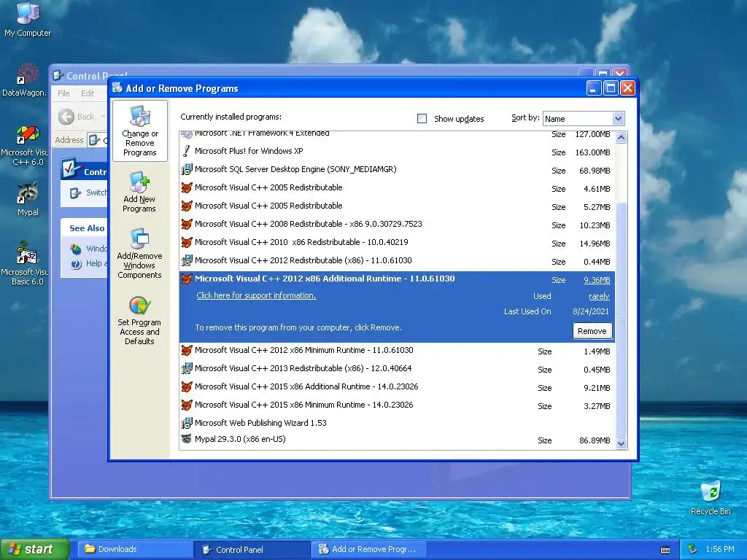Screen dimensions: 747x560
Task: Open Add New Programs sidebar icon
Action: tap(139, 192)
